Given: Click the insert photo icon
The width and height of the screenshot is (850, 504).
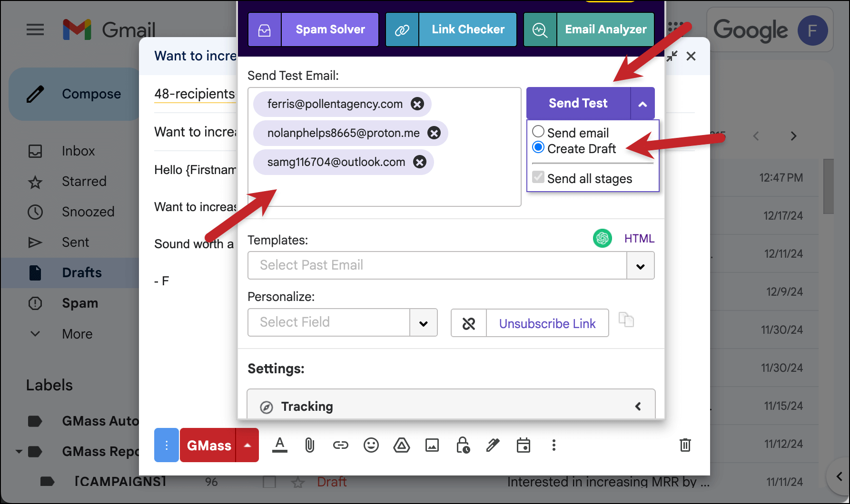Looking at the screenshot, I should pyautogui.click(x=432, y=445).
